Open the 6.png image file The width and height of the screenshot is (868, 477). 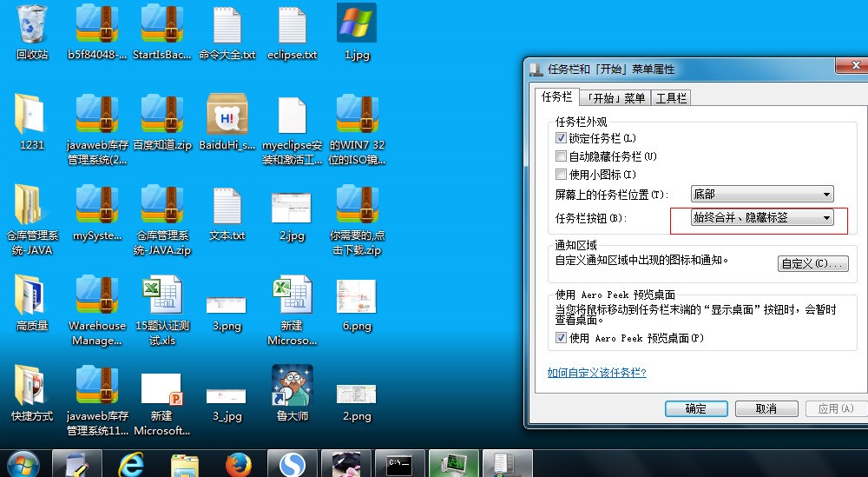(x=357, y=295)
